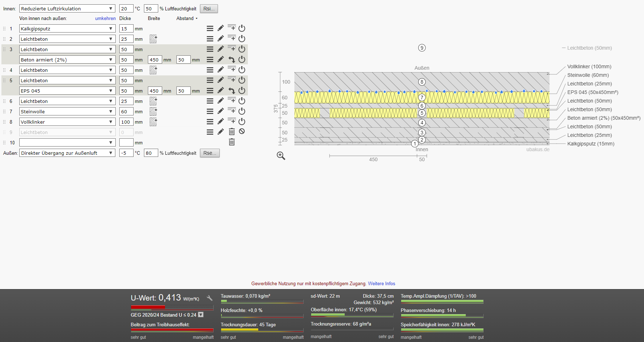Image resolution: width=644 pixels, height=342 pixels.
Task: Add inhomogeneous material to Vollklinker layer 8
Action: (153, 122)
